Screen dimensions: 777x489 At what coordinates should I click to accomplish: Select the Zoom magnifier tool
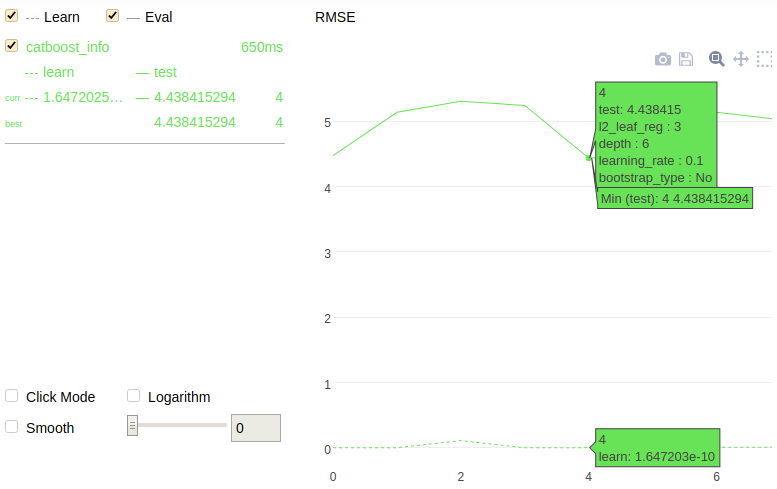pos(716,59)
